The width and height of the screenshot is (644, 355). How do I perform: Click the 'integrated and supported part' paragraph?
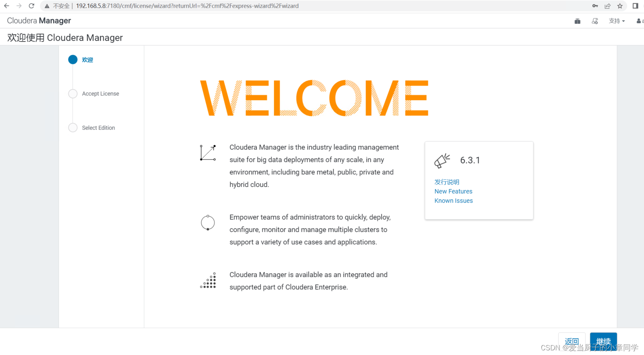(308, 281)
